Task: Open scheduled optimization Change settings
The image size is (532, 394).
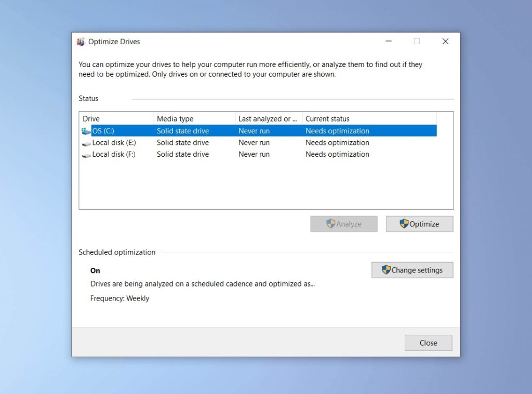Action: point(412,270)
